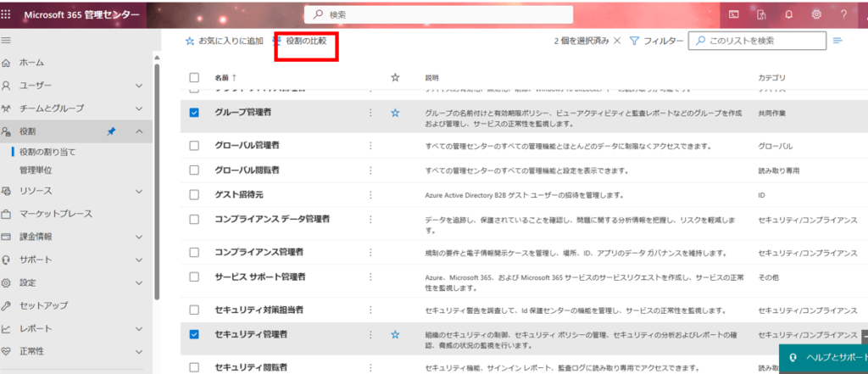Viewport: 868px width, 374px height.
Task: Click the filter funnel icon
Action: (634, 41)
